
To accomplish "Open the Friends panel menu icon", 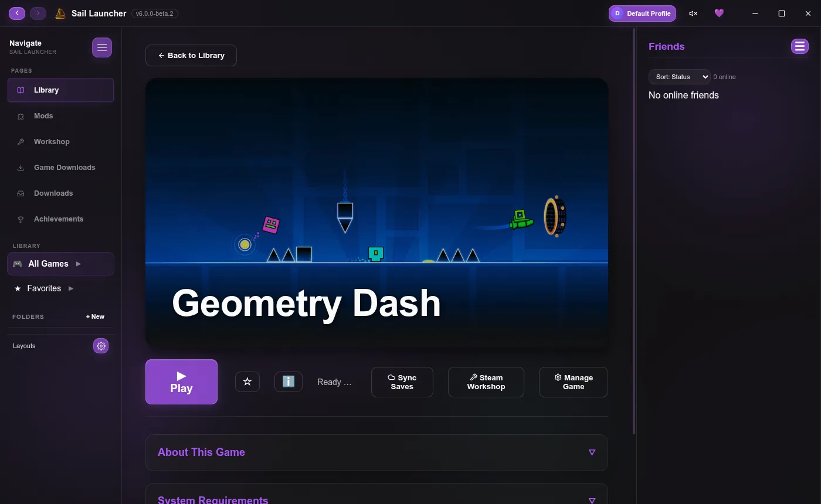I will (800, 46).
